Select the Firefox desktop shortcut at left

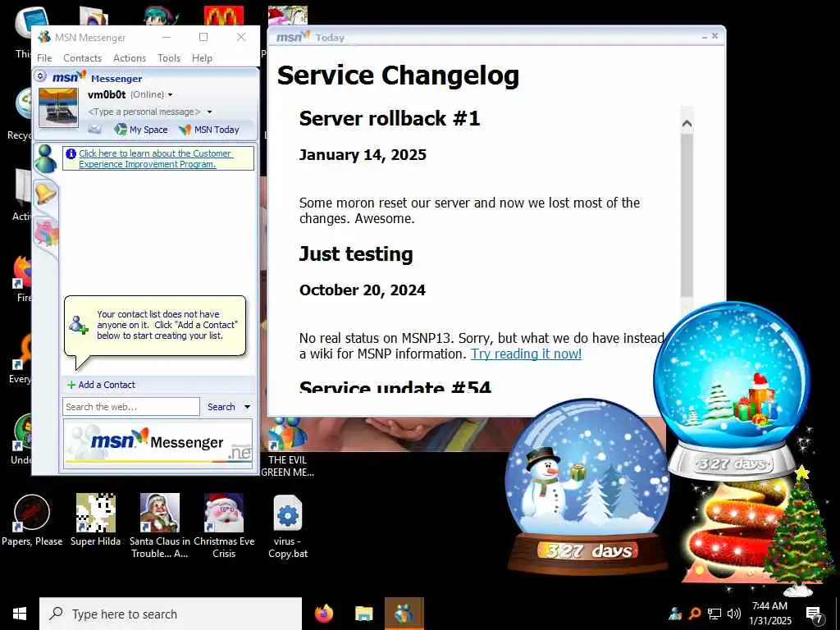click(22, 279)
